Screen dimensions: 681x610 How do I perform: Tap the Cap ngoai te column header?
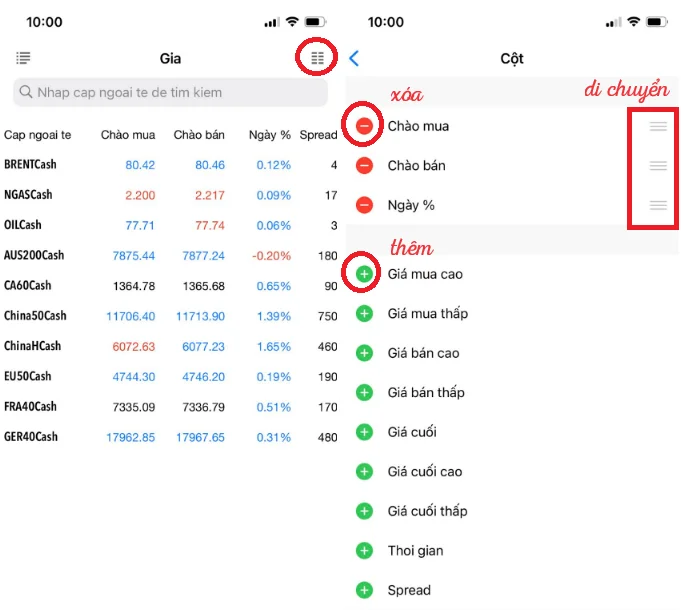pyautogui.click(x=37, y=135)
